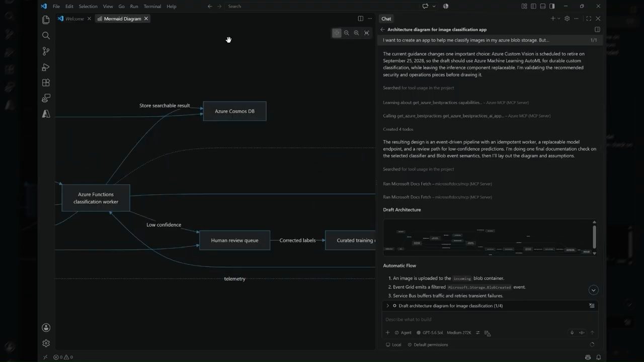The width and height of the screenshot is (644, 362).
Task: Zoom in on the Mermaid diagram
Action: point(356,33)
